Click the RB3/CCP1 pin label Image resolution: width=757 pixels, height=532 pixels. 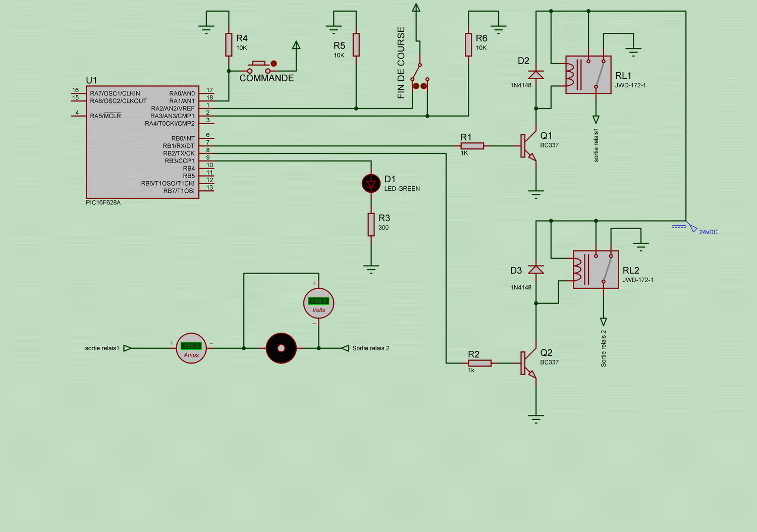point(179,161)
